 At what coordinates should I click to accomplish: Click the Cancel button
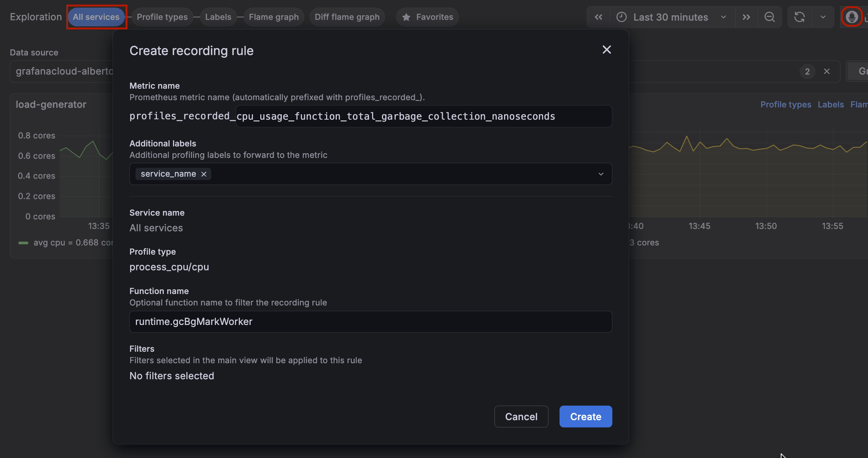(x=521, y=417)
